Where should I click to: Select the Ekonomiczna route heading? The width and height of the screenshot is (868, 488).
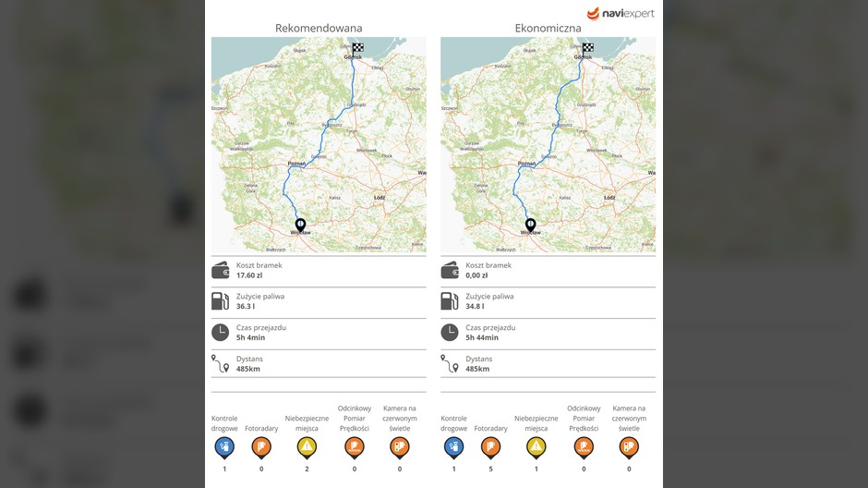tap(548, 28)
